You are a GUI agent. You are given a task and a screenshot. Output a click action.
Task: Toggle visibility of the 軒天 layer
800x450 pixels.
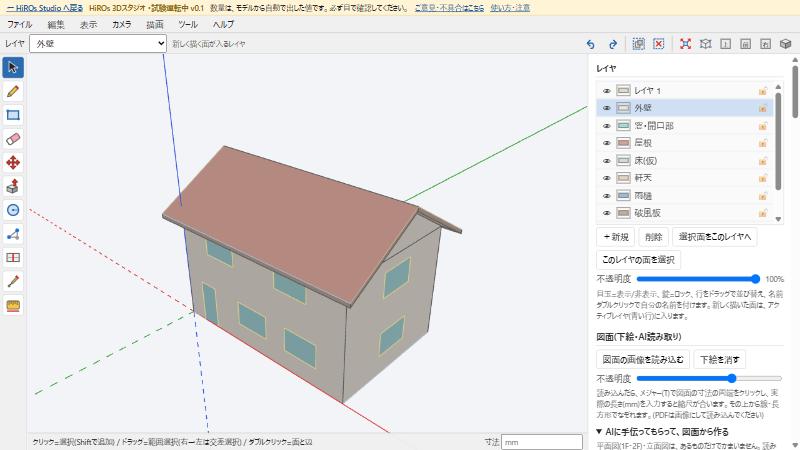tap(607, 178)
